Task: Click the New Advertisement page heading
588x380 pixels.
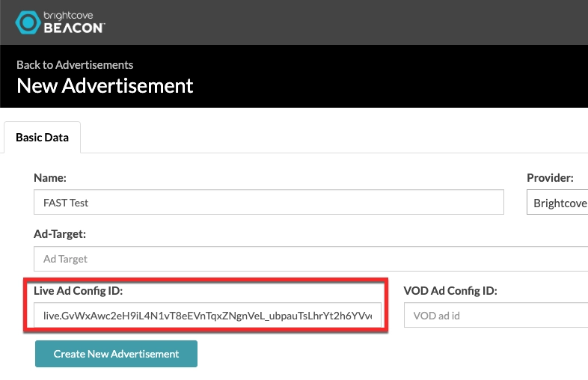Action: point(105,85)
